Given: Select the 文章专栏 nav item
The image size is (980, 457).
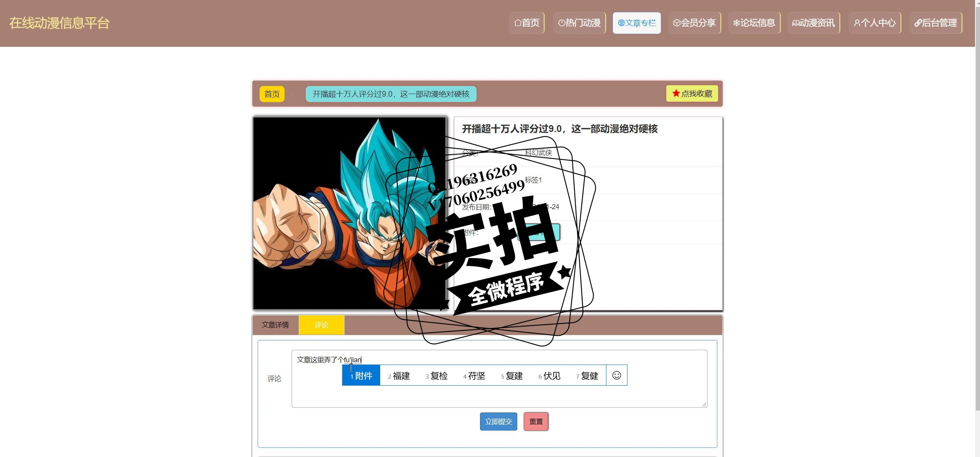Looking at the screenshot, I should (637, 23).
